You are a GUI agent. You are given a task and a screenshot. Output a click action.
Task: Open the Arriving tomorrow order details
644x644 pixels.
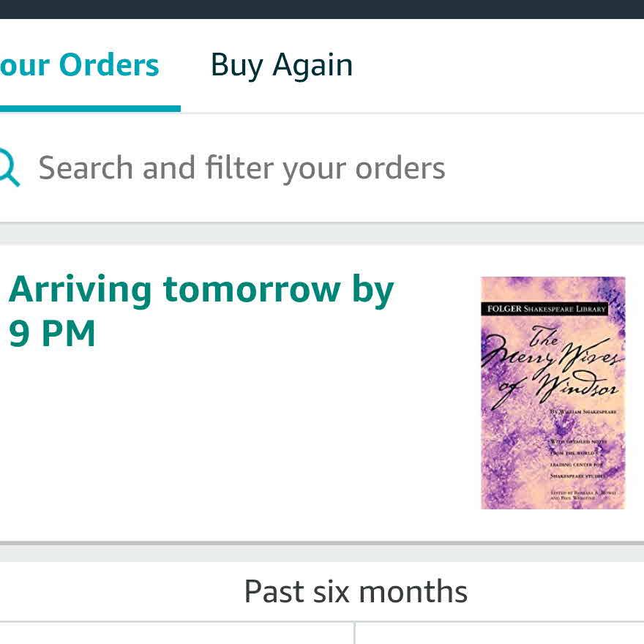[201, 290]
